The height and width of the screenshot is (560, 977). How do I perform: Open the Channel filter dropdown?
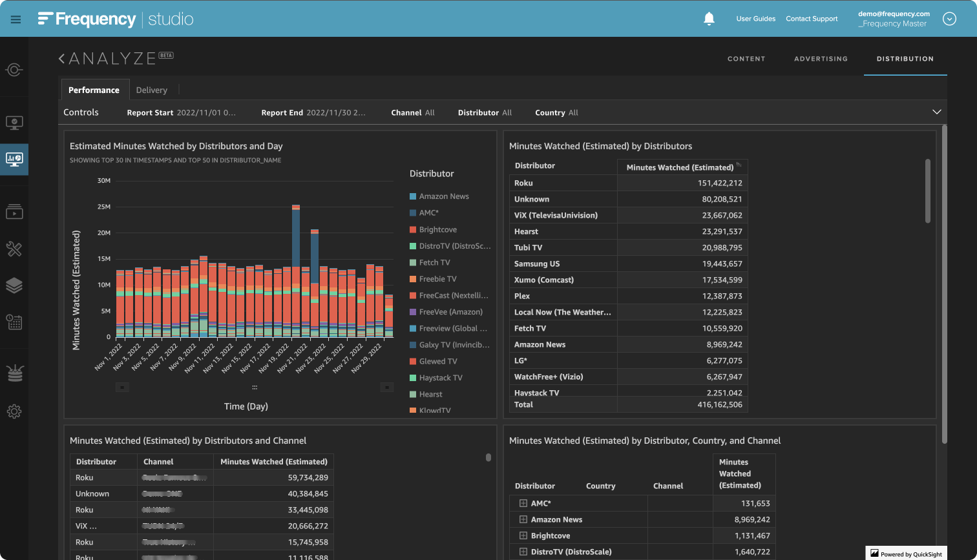click(413, 112)
